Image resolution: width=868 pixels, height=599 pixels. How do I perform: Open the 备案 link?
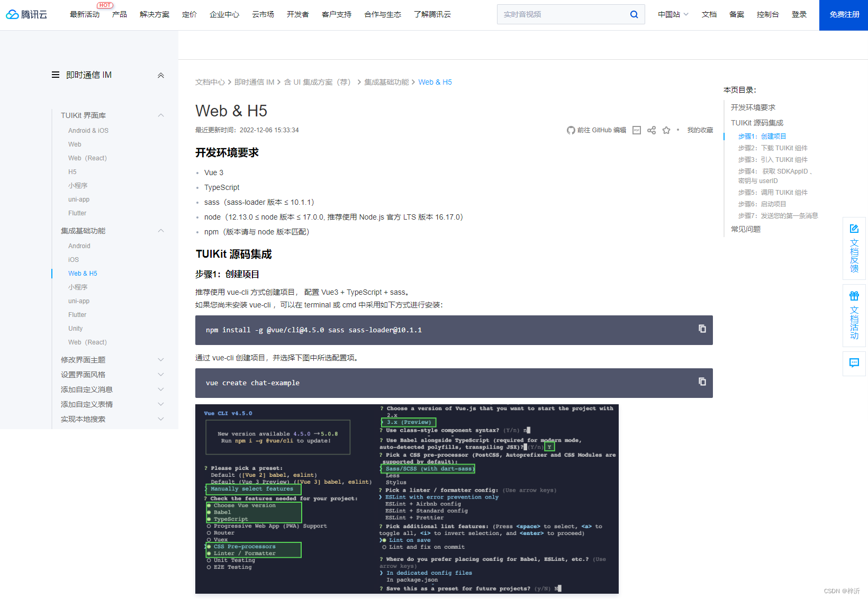pos(737,14)
